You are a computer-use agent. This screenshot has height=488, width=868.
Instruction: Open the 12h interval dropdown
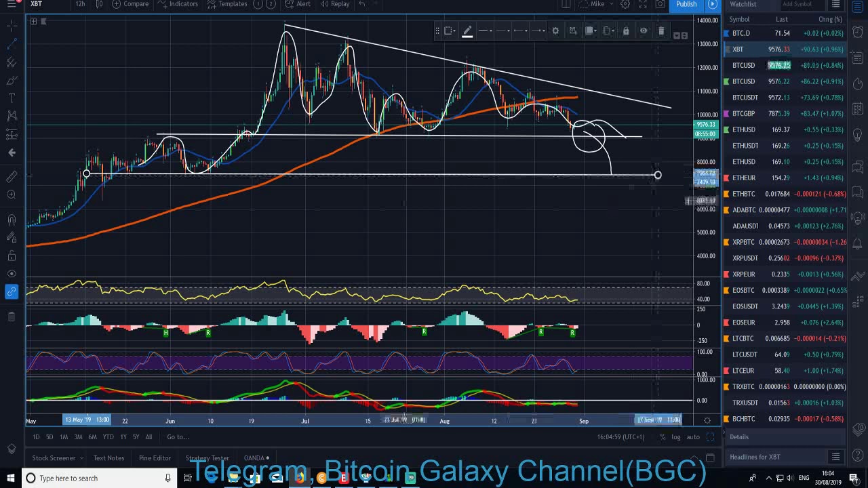point(80,4)
